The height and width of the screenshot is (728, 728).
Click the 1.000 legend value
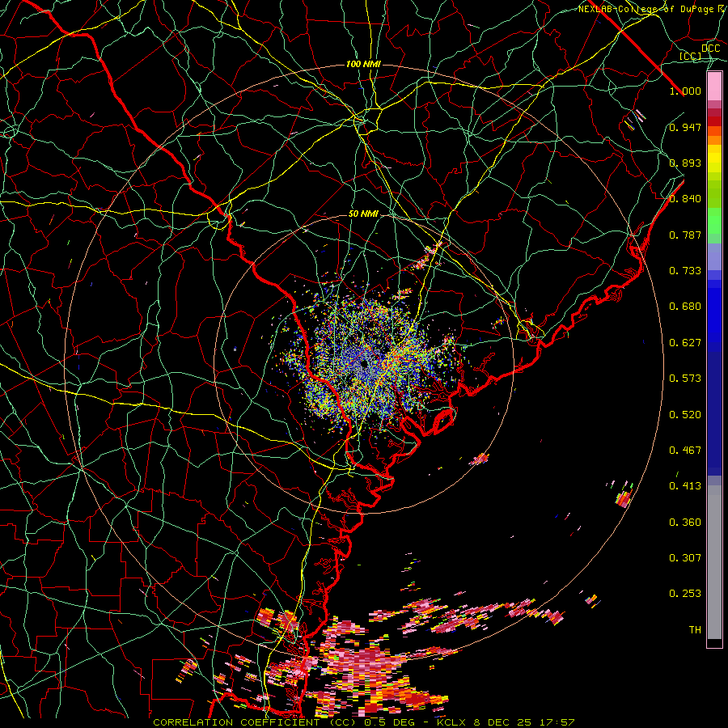[685, 91]
